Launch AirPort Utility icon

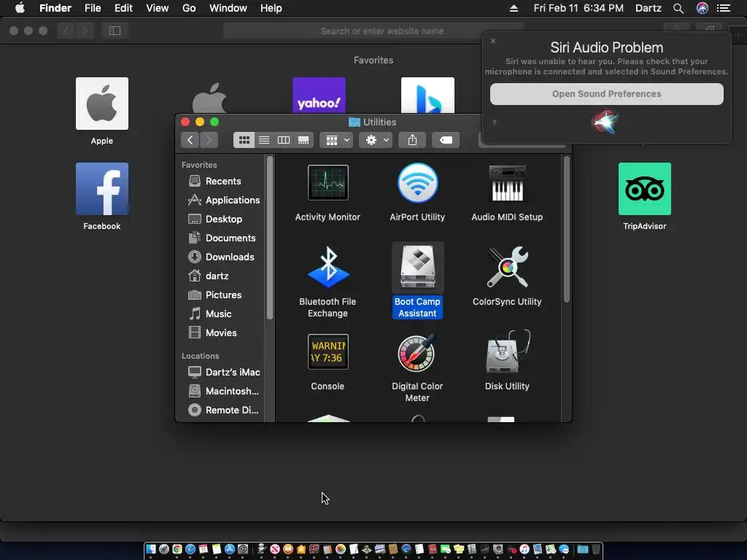[x=417, y=183]
